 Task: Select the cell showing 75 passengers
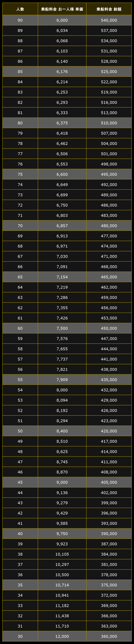point(20,174)
